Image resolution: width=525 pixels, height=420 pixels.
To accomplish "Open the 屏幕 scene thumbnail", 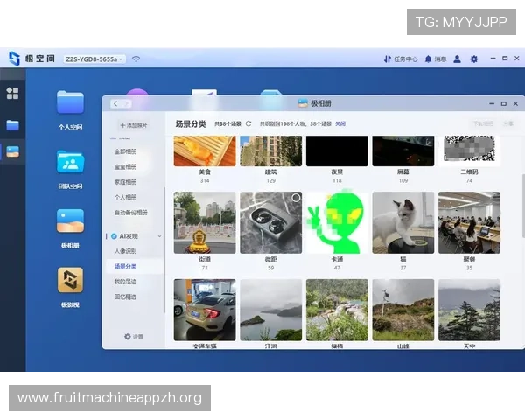I will click(x=403, y=151).
